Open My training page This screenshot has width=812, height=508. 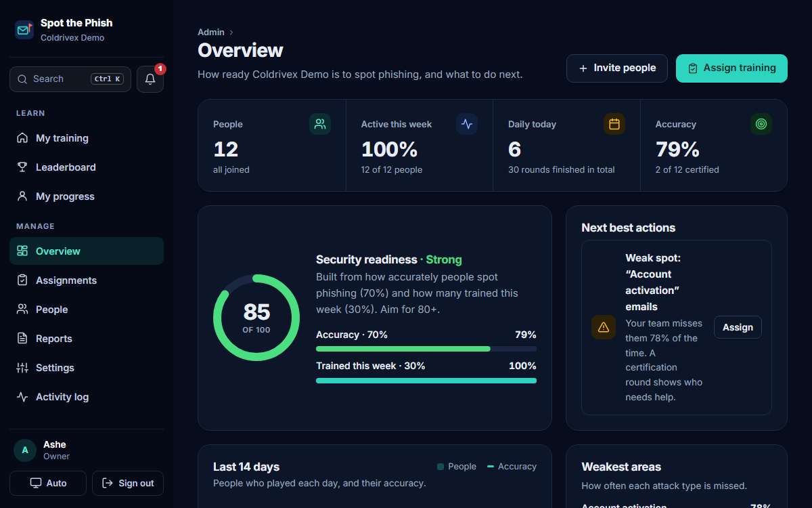tap(87, 138)
